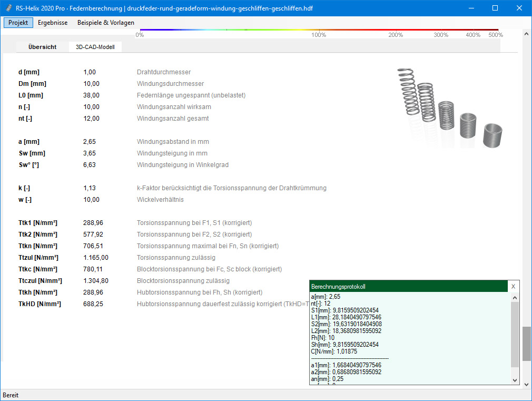Click scroll-up arrow of Berechnungsprotokoll list
The width and height of the screenshot is (532, 401).
coord(515,298)
